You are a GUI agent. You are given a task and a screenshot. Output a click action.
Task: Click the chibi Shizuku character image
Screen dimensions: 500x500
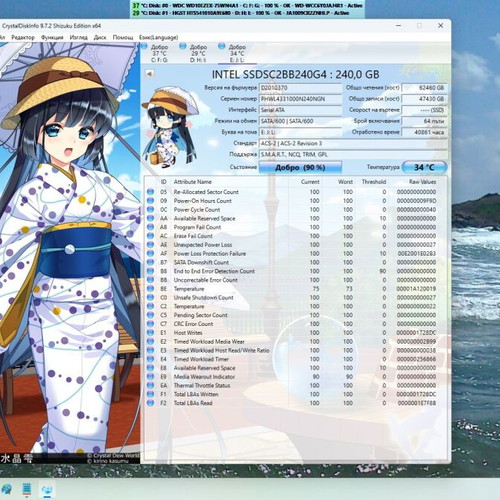coord(170,127)
